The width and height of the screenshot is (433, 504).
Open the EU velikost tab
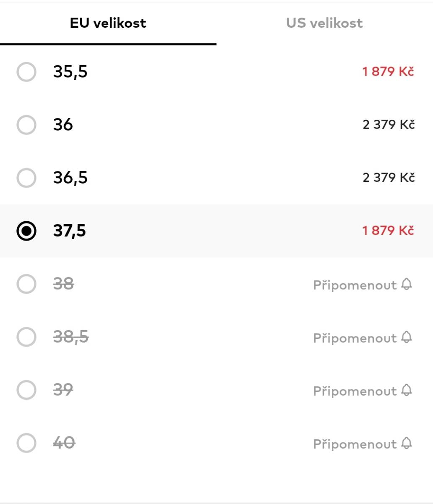(x=108, y=23)
